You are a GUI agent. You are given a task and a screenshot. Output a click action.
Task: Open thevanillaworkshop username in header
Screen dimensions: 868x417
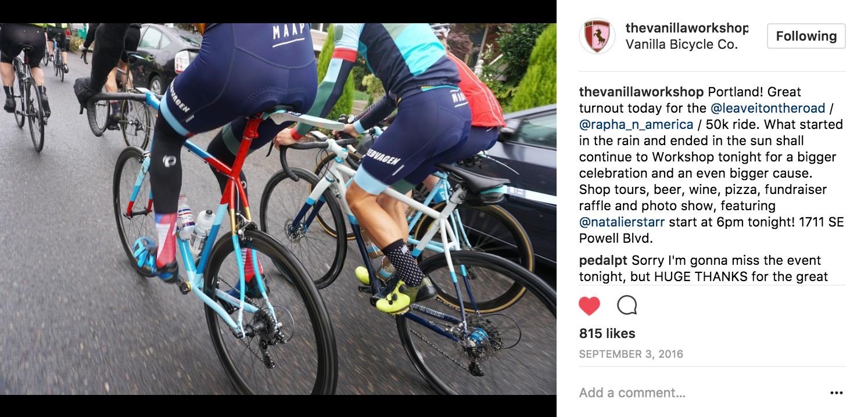pyautogui.click(x=687, y=28)
